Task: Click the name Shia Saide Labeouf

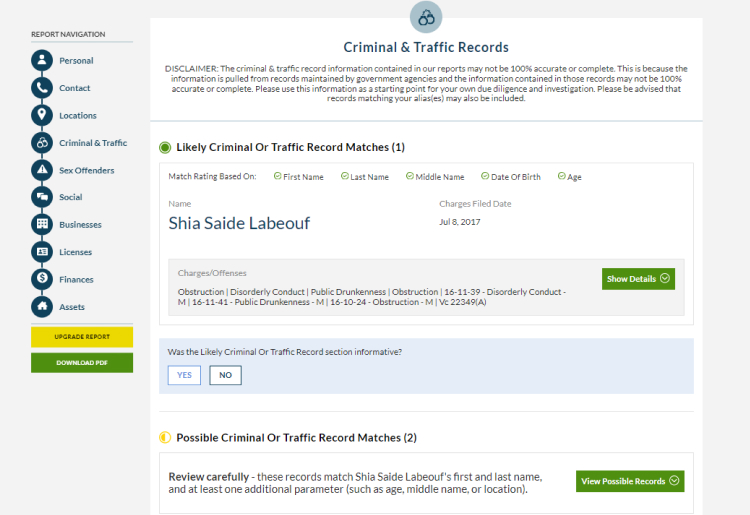Action: pos(239,223)
